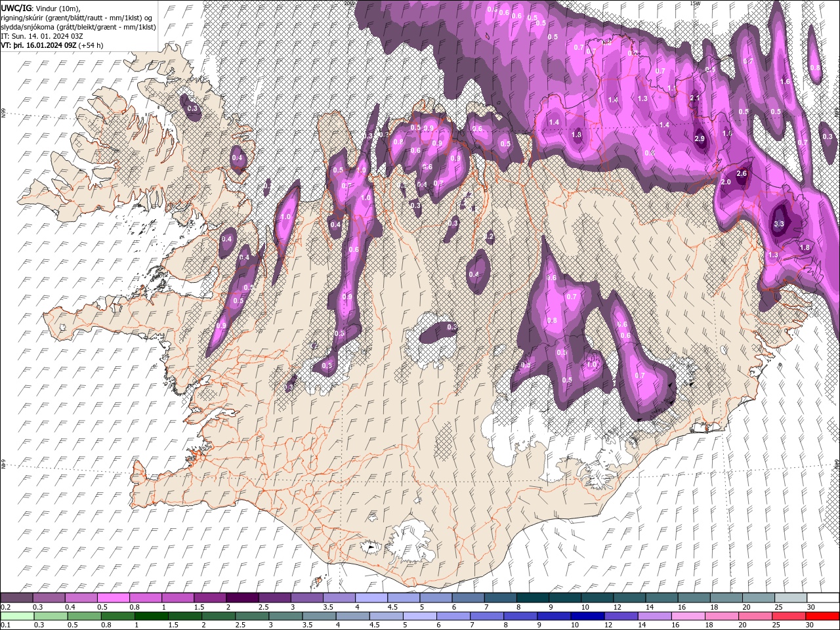
Task: Click the 2.9 precipitation value on map
Action: [700, 139]
